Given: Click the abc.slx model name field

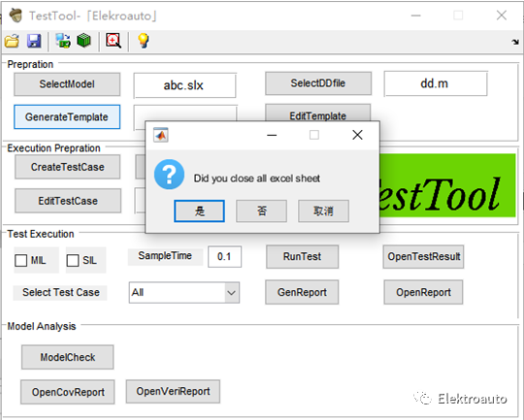Looking at the screenshot, I should [184, 85].
